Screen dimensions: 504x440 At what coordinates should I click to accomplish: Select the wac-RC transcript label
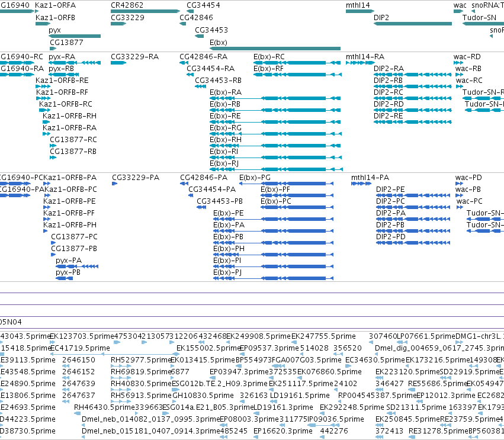coord(469,81)
